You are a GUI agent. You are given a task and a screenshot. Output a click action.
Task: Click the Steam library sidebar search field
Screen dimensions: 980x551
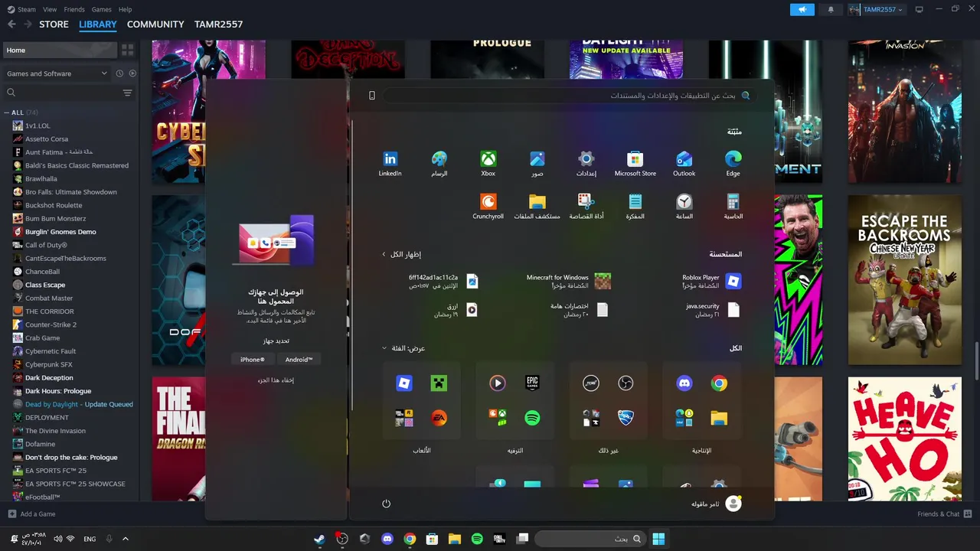(x=63, y=93)
